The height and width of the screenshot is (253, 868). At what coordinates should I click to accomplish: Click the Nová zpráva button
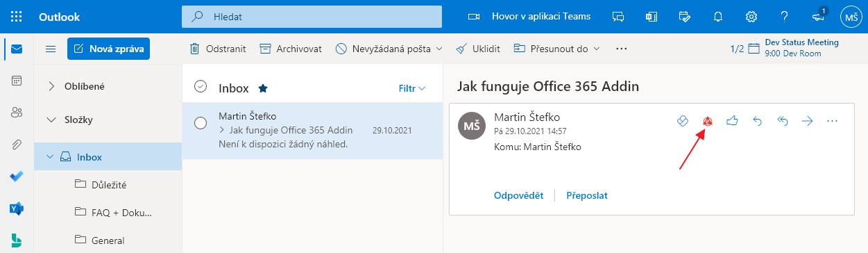point(108,49)
